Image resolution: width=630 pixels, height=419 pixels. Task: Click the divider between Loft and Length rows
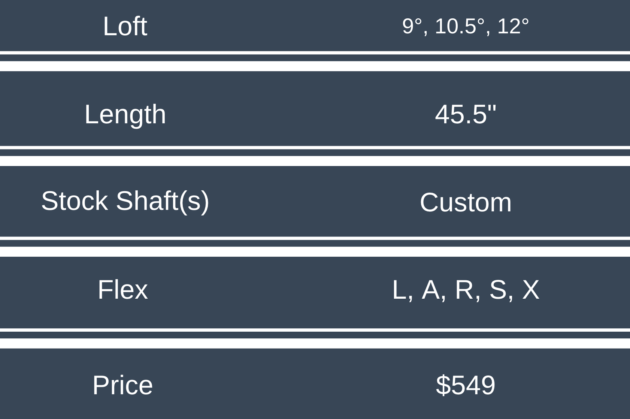coord(315,61)
